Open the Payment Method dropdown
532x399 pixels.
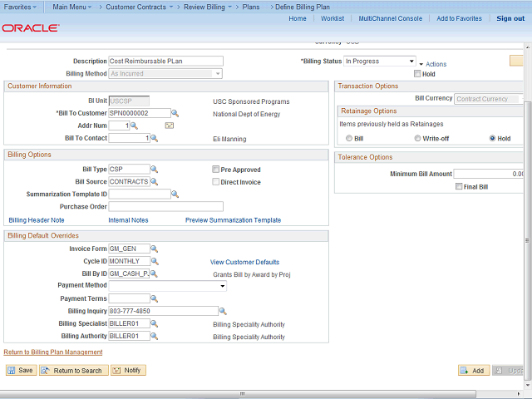tap(223, 286)
